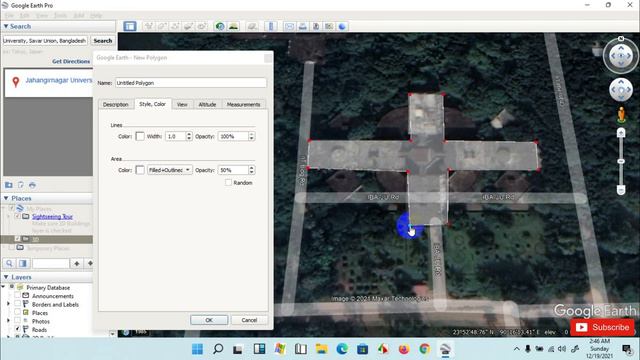Click the add folder icon below search results

[x=9, y=185]
